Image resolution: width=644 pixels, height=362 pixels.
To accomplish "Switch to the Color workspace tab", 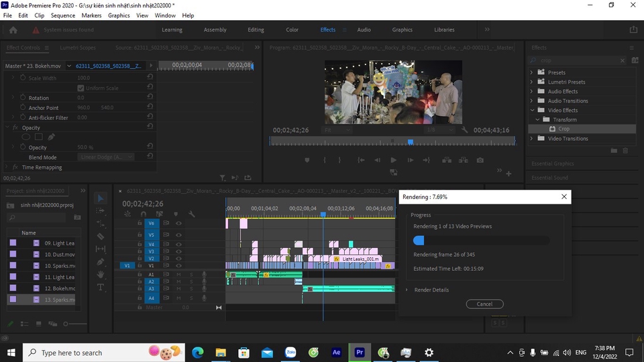I will pyautogui.click(x=292, y=29).
